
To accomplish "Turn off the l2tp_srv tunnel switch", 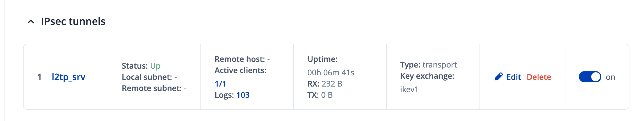I will click(x=590, y=77).
